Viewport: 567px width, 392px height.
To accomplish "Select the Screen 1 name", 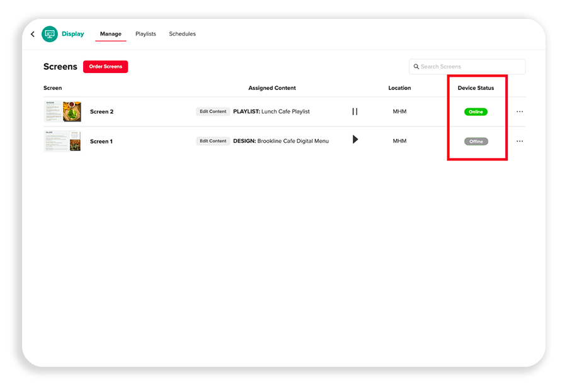I will 101,142.
